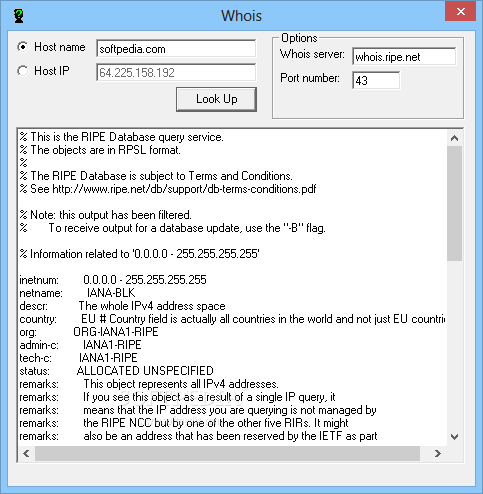Click the country row starting with EU
The image size is (483, 494).
pos(232,319)
